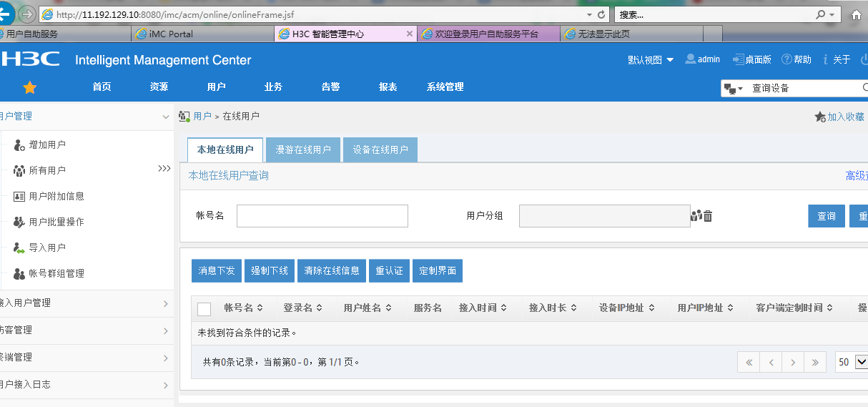Click the H3C logo

tap(30, 59)
